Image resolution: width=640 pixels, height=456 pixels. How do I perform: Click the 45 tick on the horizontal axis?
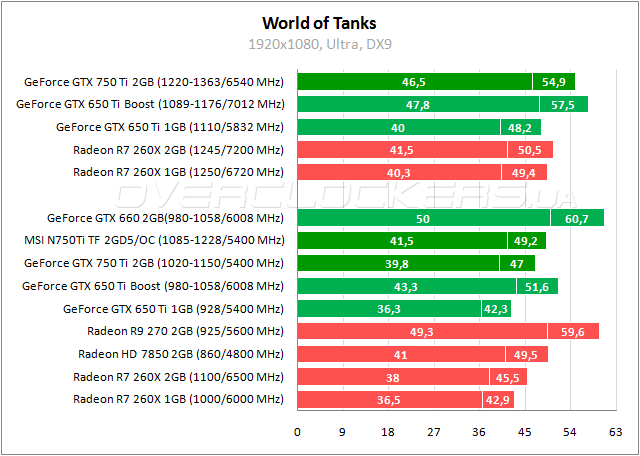pyautogui.click(x=525, y=432)
